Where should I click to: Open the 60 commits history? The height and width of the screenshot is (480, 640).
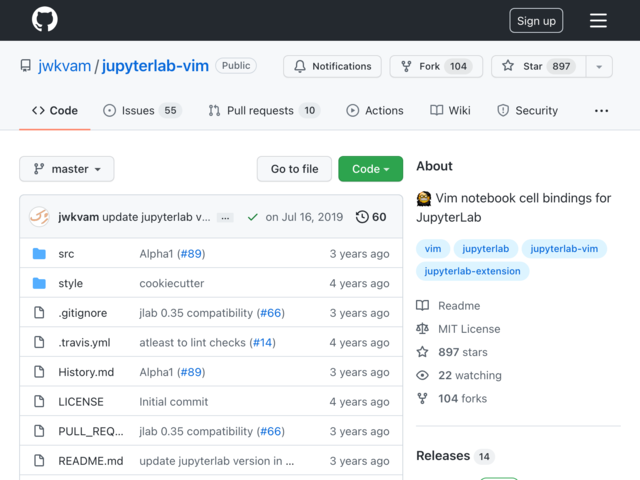point(371,217)
